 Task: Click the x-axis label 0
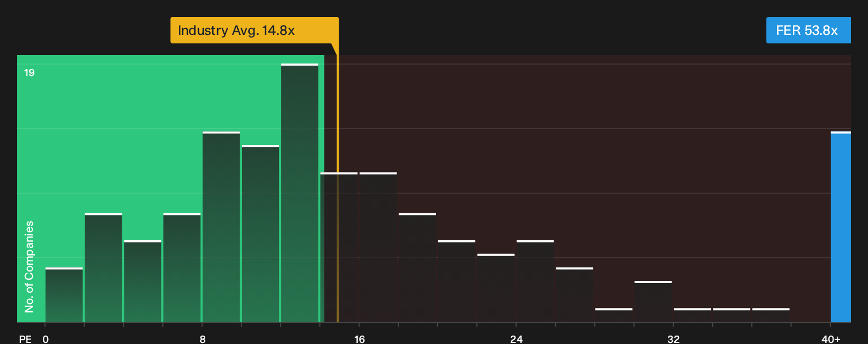(46, 339)
